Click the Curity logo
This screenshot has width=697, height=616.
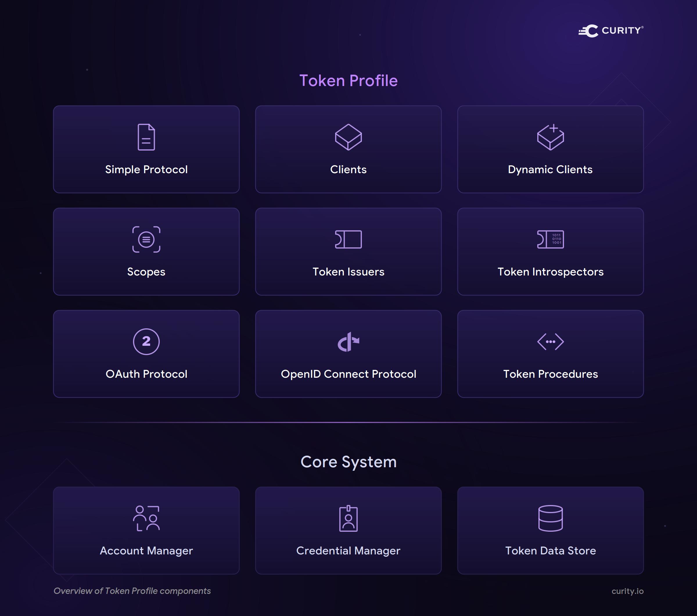[611, 31]
